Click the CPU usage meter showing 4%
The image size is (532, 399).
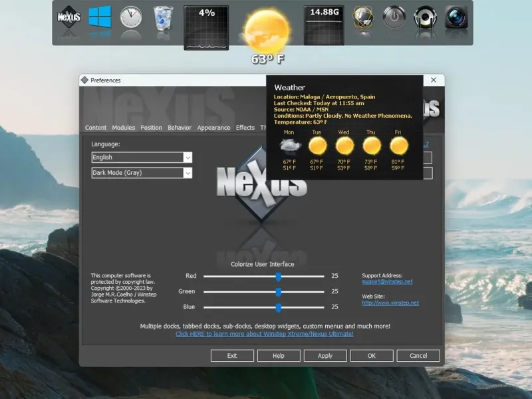tap(206, 28)
